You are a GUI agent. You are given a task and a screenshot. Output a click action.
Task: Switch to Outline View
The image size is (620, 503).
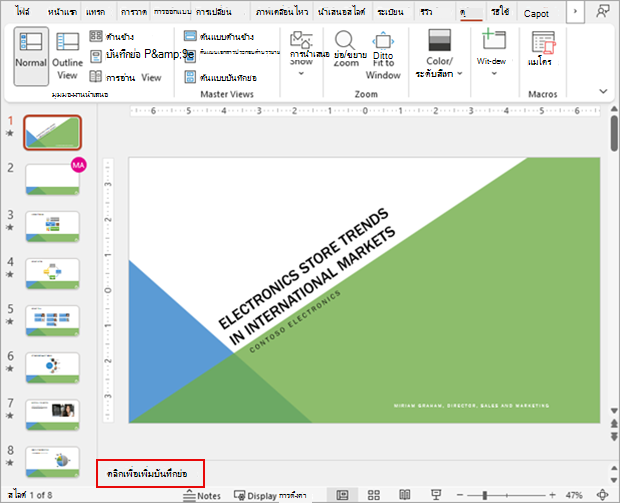coord(67,56)
